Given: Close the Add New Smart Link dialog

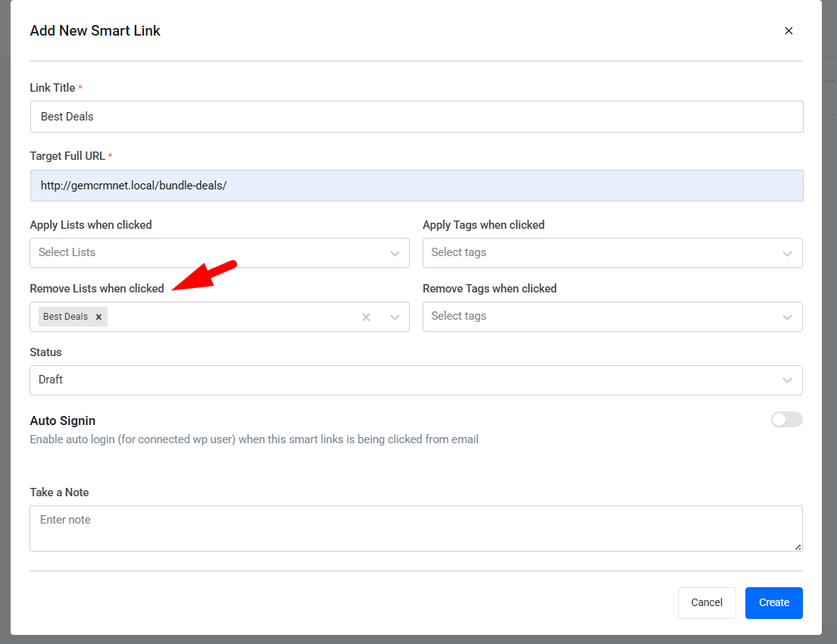Looking at the screenshot, I should point(789,31).
